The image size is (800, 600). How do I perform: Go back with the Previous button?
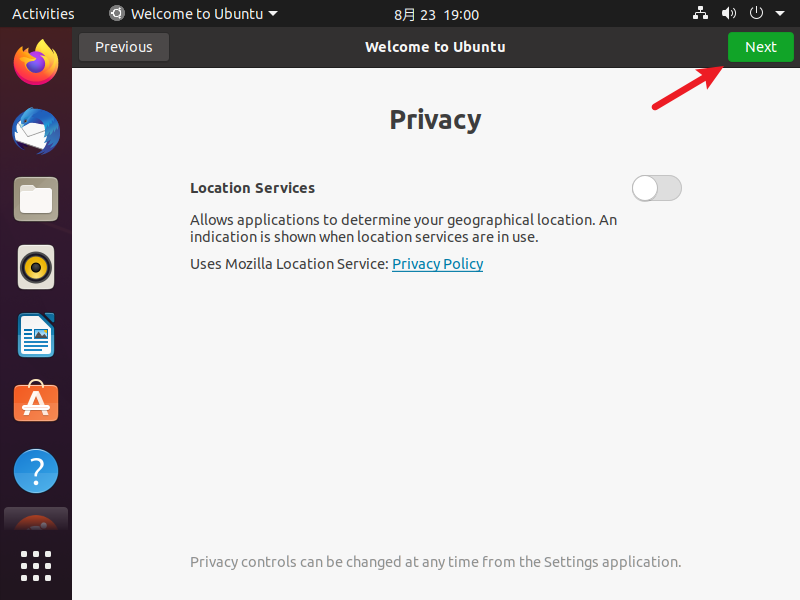pyautogui.click(x=124, y=47)
